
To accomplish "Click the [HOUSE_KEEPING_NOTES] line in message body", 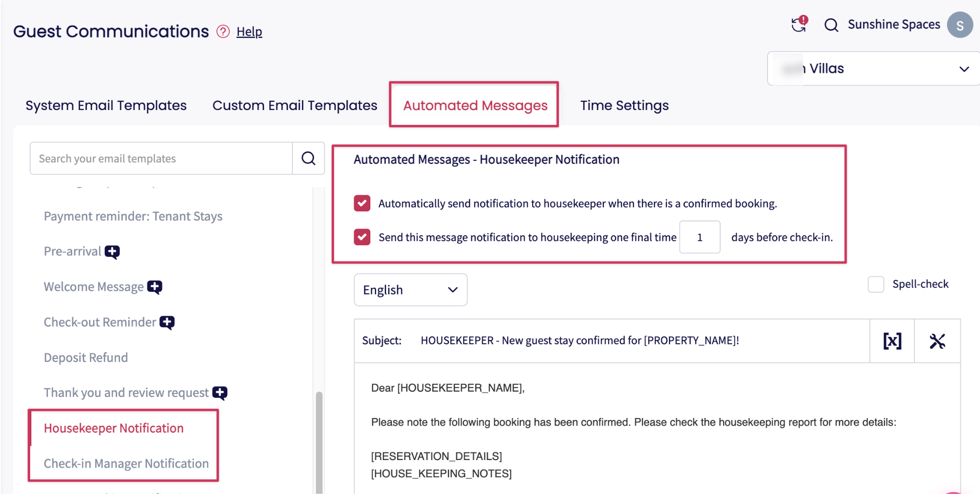I will pos(441,473).
